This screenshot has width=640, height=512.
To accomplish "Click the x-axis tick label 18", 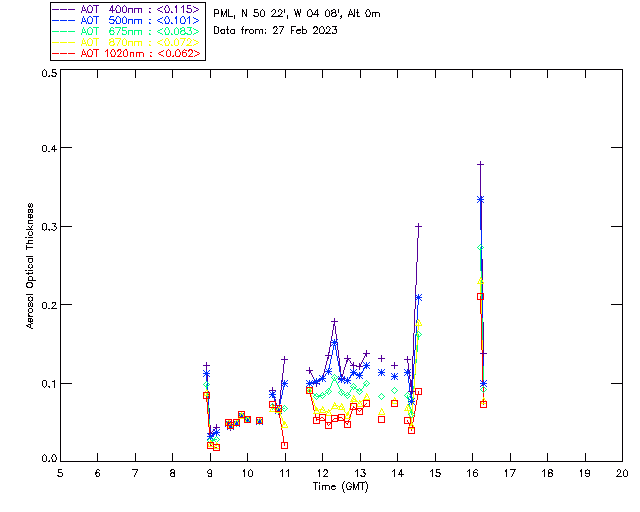I will tap(547, 473).
